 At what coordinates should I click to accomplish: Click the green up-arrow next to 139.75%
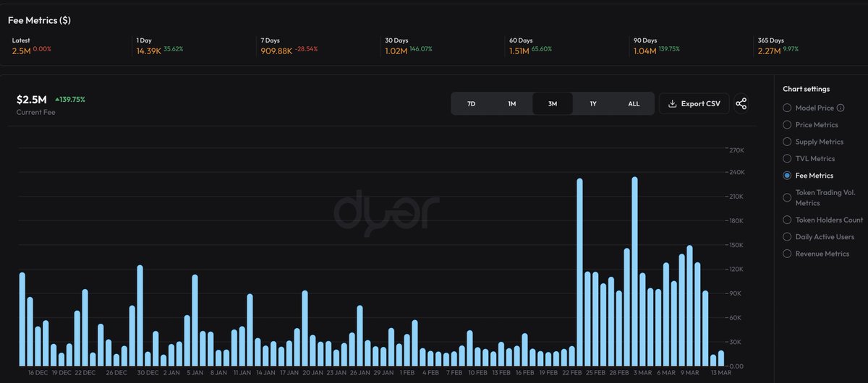click(58, 99)
